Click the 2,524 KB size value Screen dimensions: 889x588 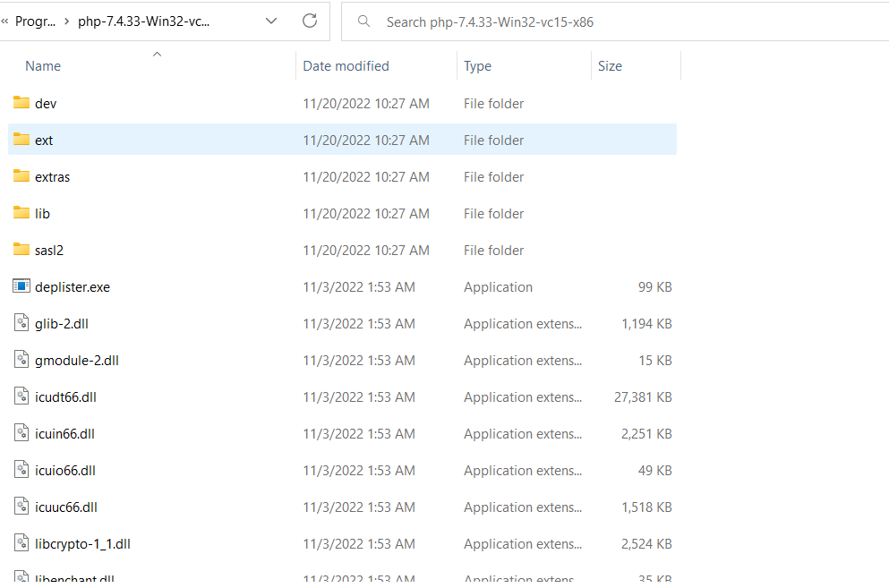646,544
